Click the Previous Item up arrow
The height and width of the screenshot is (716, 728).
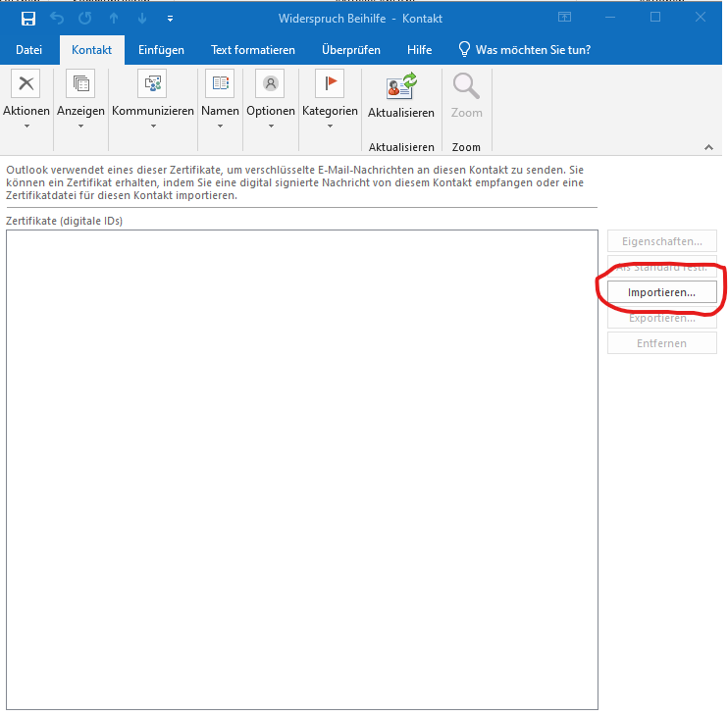[114, 19]
